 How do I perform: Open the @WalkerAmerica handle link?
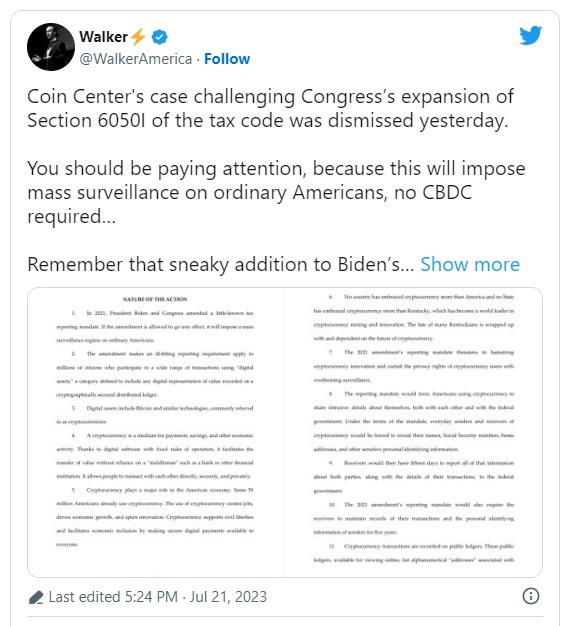coord(136,59)
